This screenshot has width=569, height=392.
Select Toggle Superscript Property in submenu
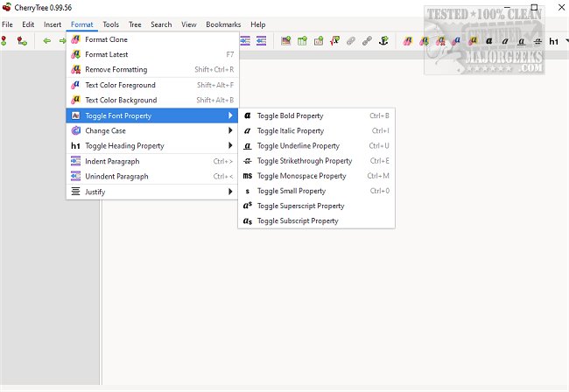tap(316, 206)
